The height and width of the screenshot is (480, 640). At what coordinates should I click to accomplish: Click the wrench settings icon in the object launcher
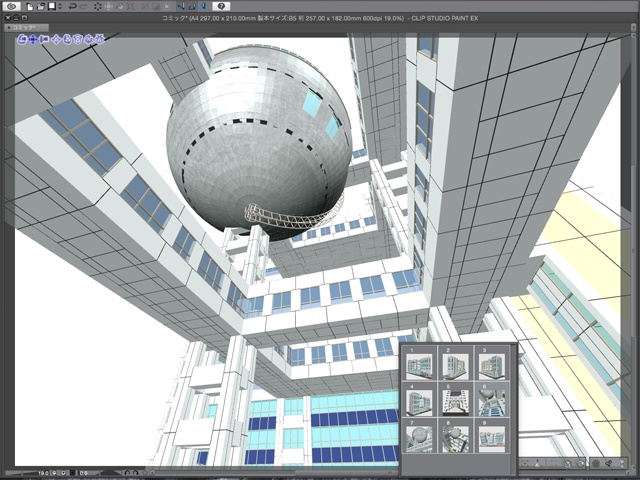pos(609,463)
